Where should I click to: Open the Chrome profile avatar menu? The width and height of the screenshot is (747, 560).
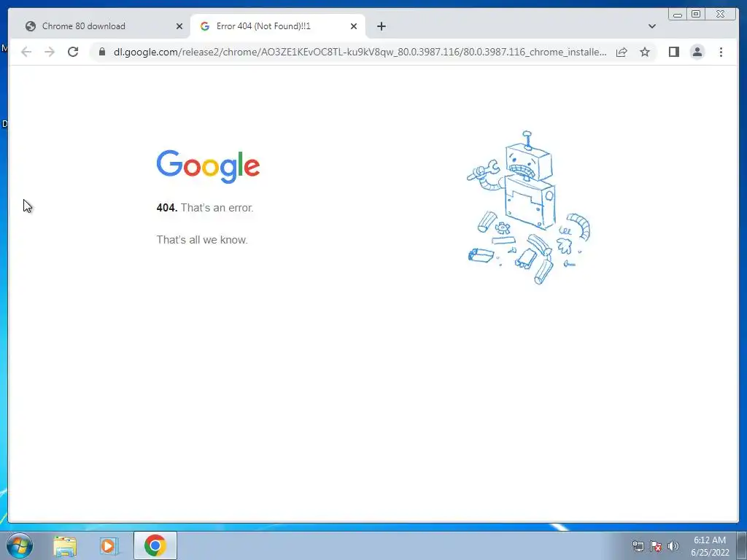(697, 52)
